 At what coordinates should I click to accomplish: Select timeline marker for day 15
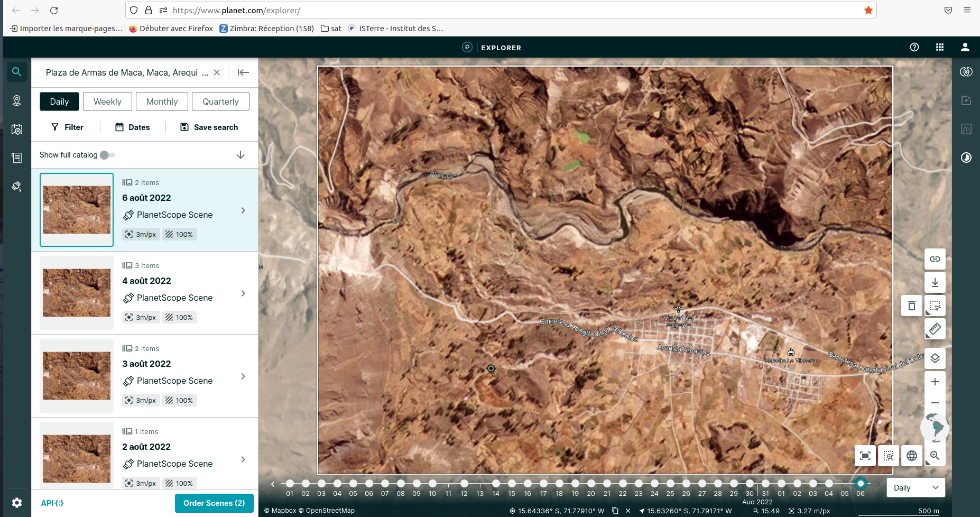[512, 483]
